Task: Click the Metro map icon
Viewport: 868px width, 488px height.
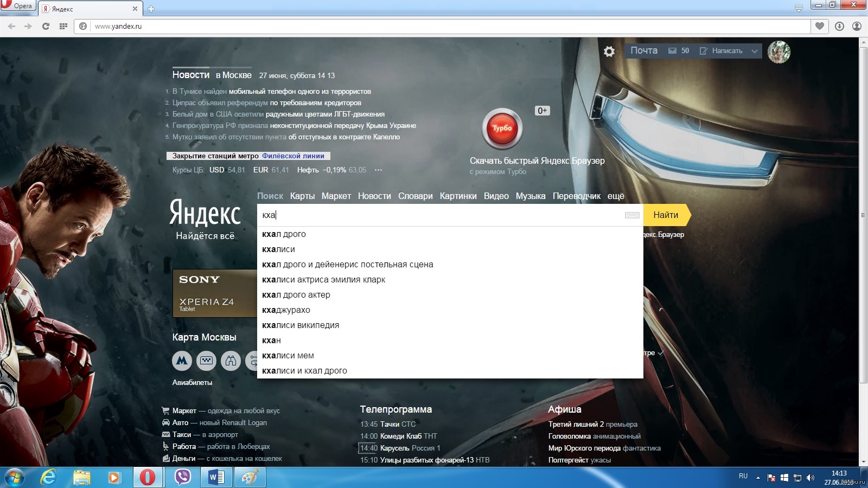Action: [x=182, y=360]
